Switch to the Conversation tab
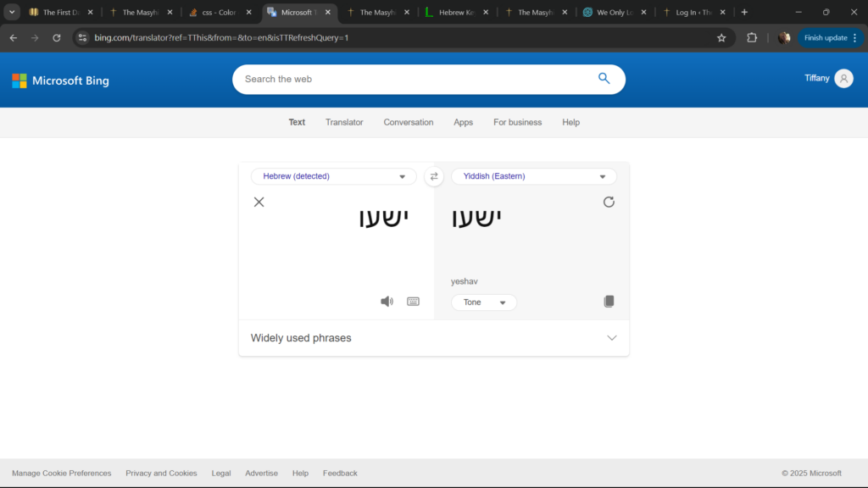The height and width of the screenshot is (488, 868). 408,122
